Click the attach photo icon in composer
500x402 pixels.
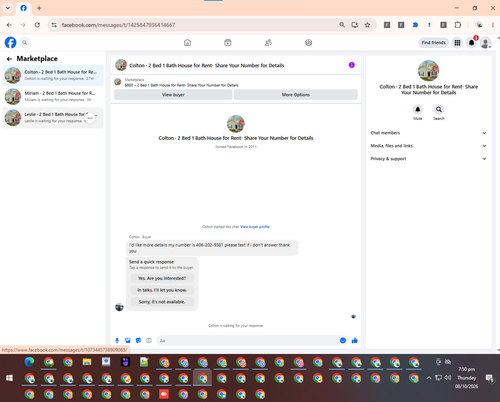tap(128, 340)
